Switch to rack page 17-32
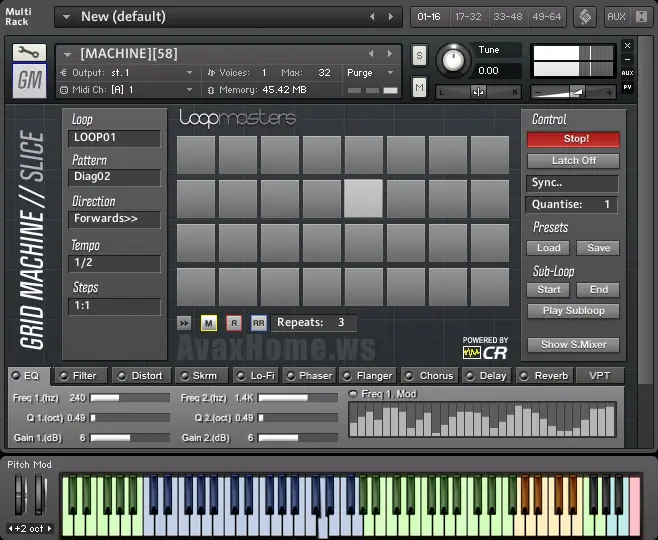This screenshot has height=540, width=658. tap(468, 17)
